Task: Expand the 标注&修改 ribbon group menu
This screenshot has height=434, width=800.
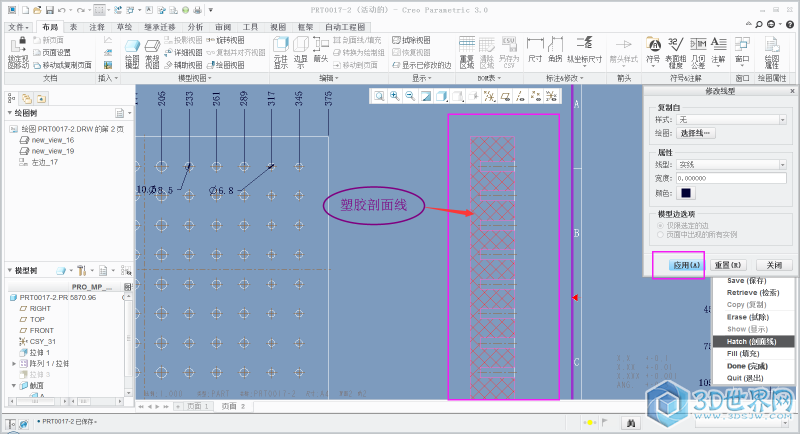Action: [564, 78]
